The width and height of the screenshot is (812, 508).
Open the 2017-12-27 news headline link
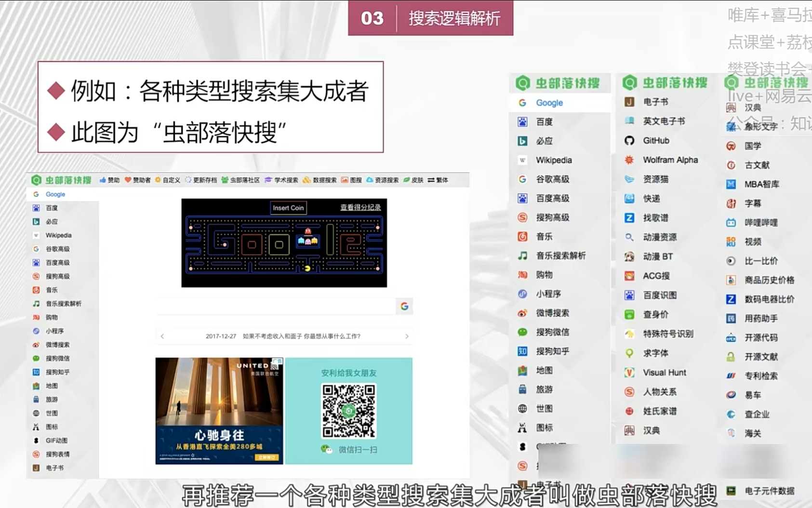(x=283, y=336)
